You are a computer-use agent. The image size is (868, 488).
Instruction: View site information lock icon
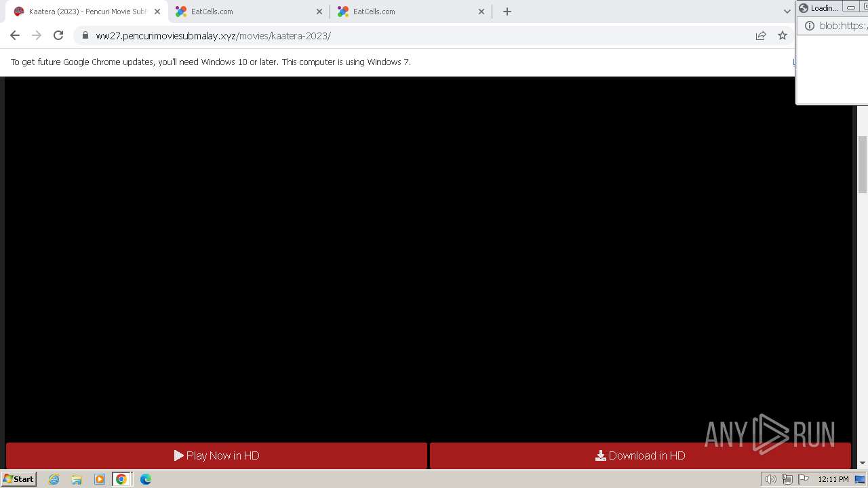85,35
